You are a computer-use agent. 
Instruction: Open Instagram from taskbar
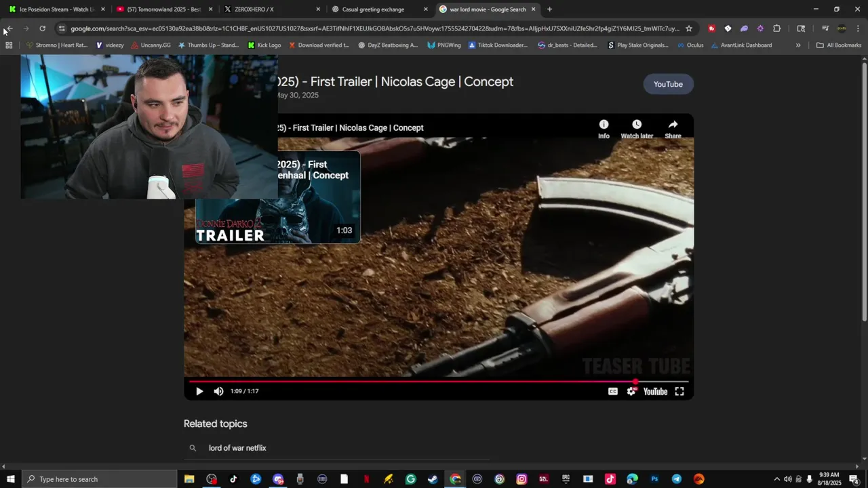tap(521, 479)
